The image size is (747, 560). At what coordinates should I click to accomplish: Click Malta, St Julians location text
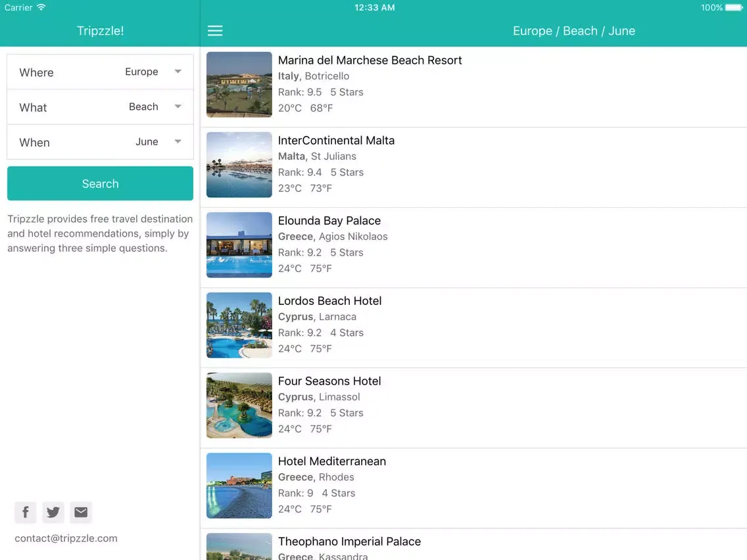pyautogui.click(x=317, y=156)
